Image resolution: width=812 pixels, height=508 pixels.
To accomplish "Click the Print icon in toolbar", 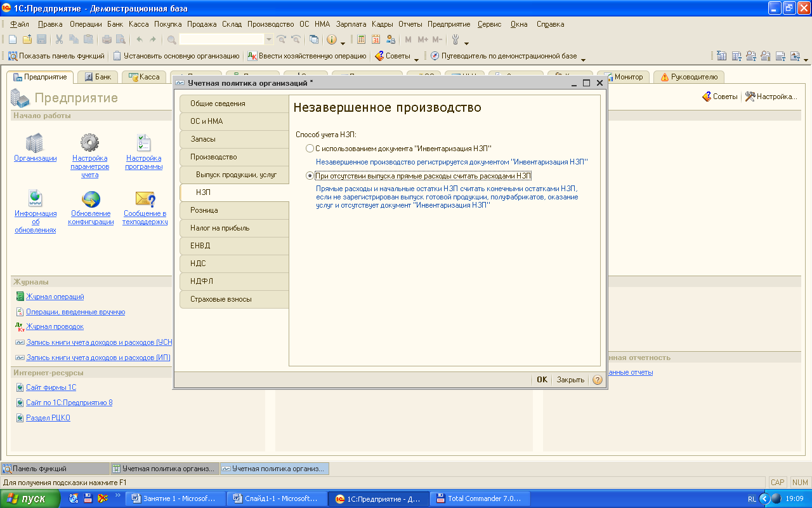I will pyautogui.click(x=107, y=39).
